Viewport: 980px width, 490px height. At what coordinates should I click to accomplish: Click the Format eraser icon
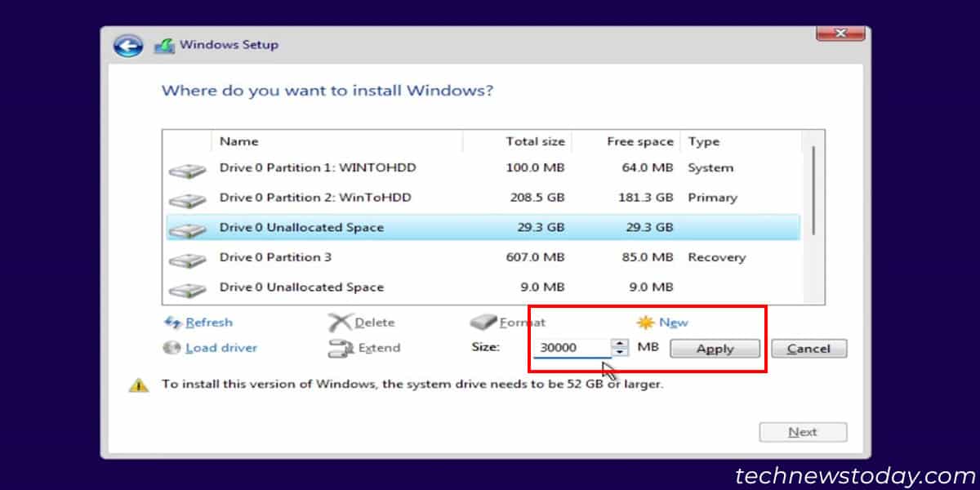click(483, 323)
